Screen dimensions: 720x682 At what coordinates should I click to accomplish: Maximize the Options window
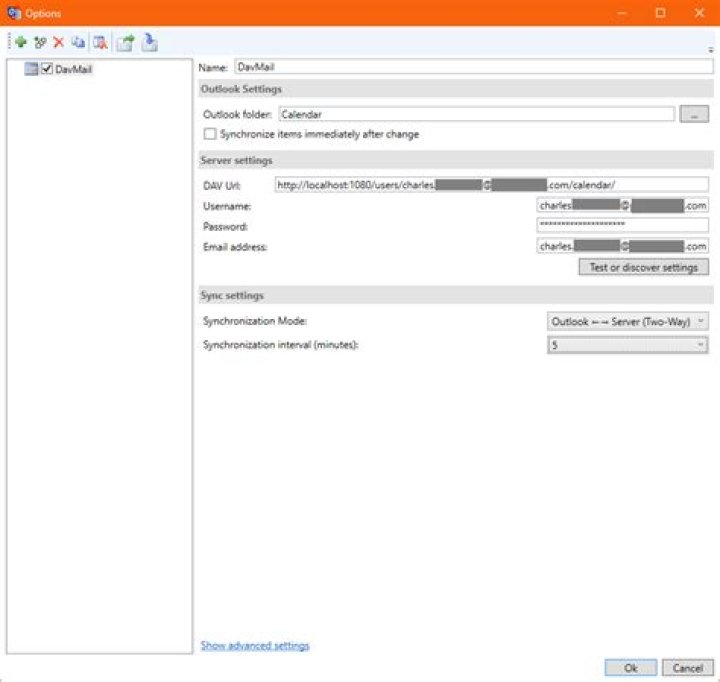click(660, 13)
